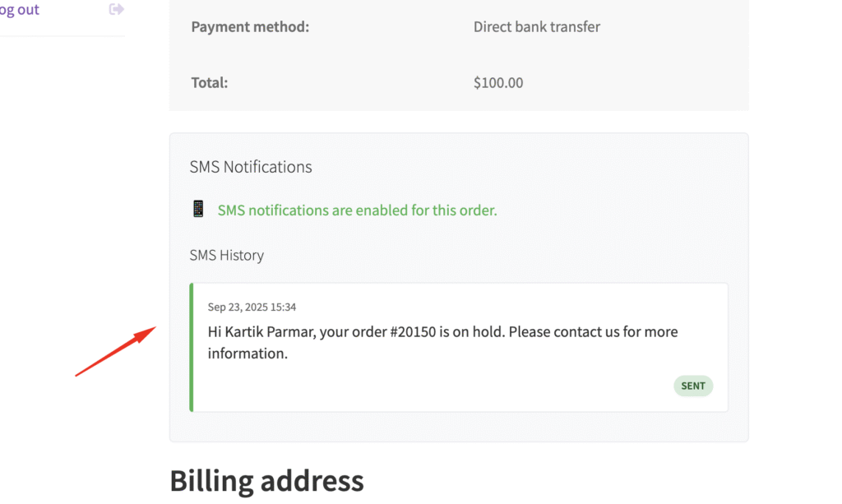
Task: Click the green SENT status badge
Action: point(693,386)
